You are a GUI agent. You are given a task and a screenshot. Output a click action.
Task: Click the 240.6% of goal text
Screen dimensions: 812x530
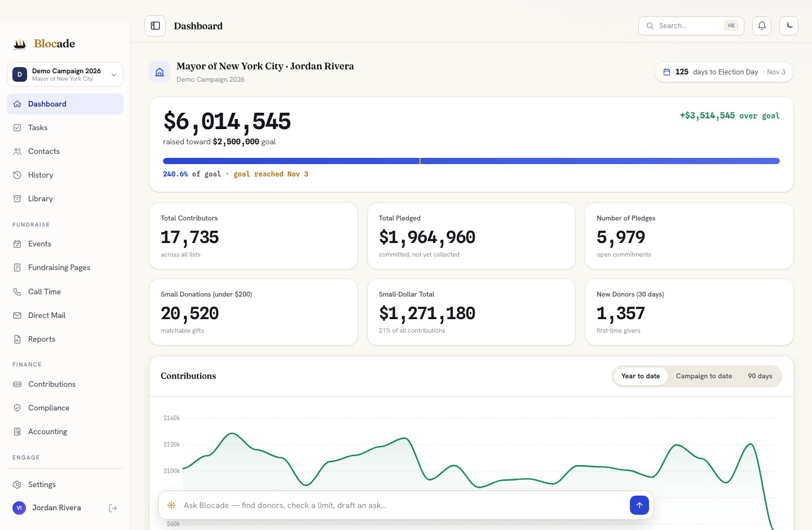point(192,174)
